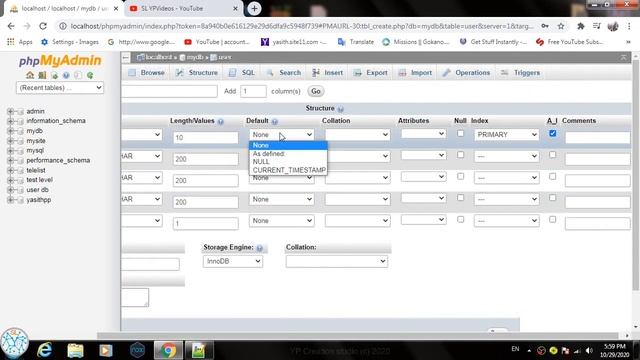Toggle the A_I checkbox in the second column row
This screenshot has height=360, width=640.
click(x=553, y=155)
